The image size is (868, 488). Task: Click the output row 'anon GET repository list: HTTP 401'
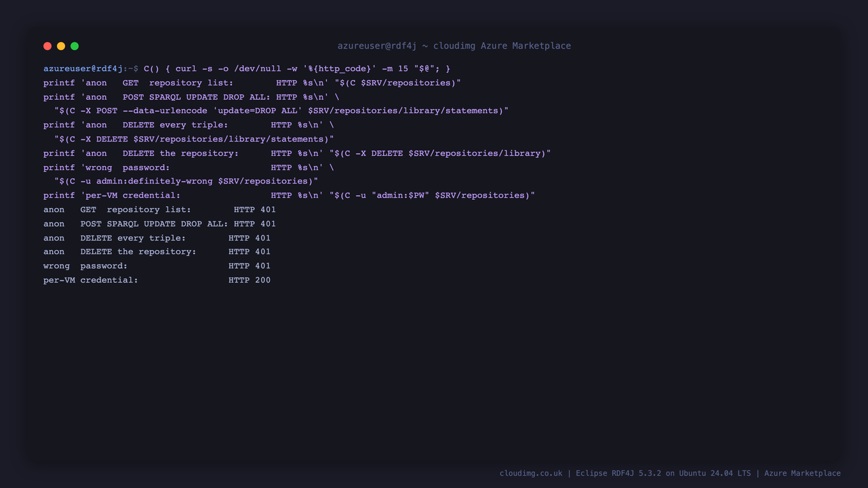(159, 209)
